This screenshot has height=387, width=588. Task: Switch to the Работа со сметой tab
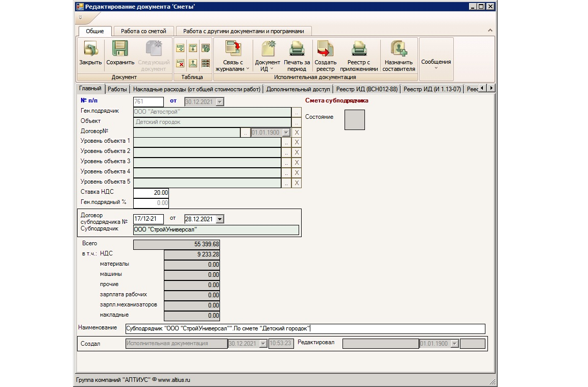143,31
